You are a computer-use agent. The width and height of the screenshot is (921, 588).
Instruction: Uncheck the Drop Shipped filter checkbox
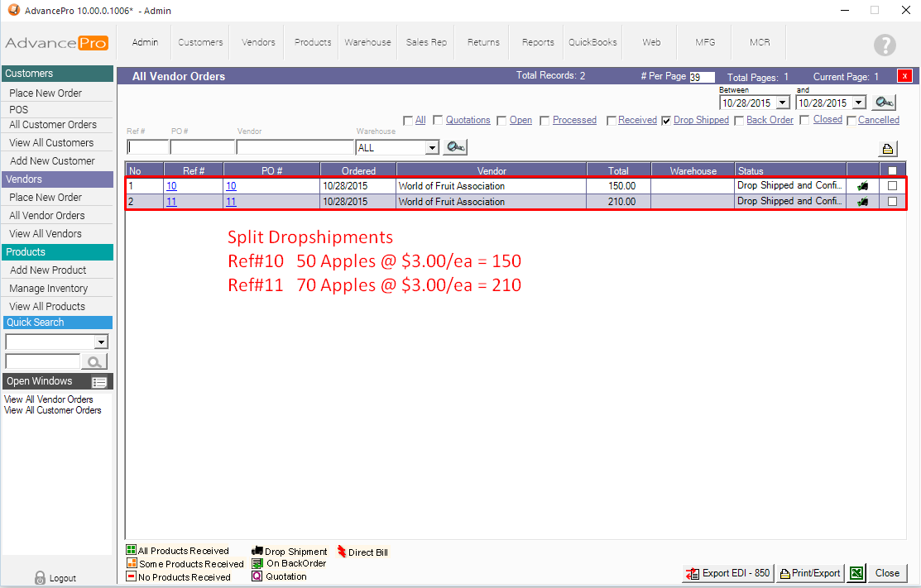click(666, 121)
